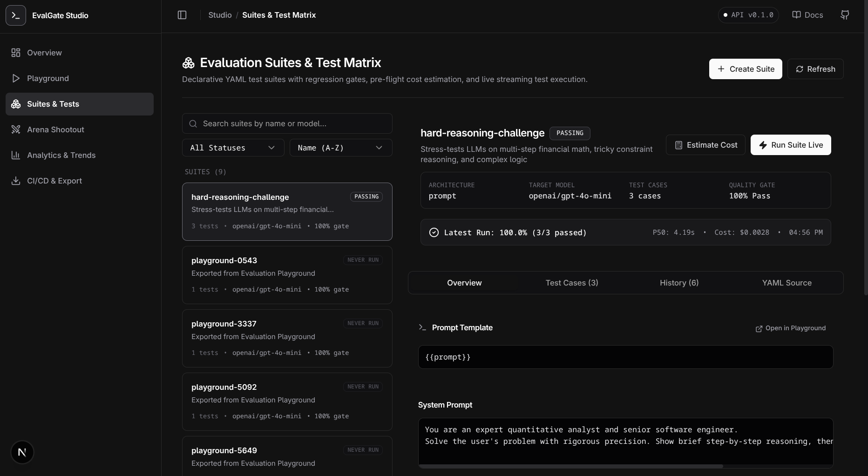
Task: Open Analytics & Trends sidebar item
Action: 80,155
